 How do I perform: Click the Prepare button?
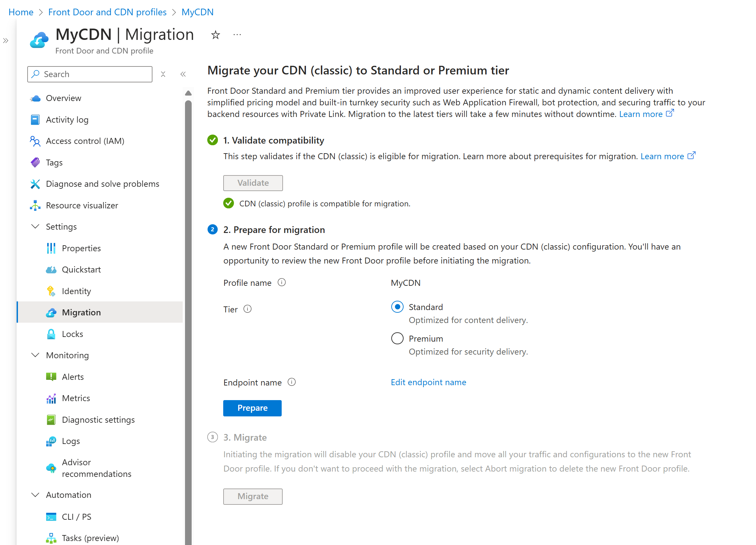click(252, 407)
